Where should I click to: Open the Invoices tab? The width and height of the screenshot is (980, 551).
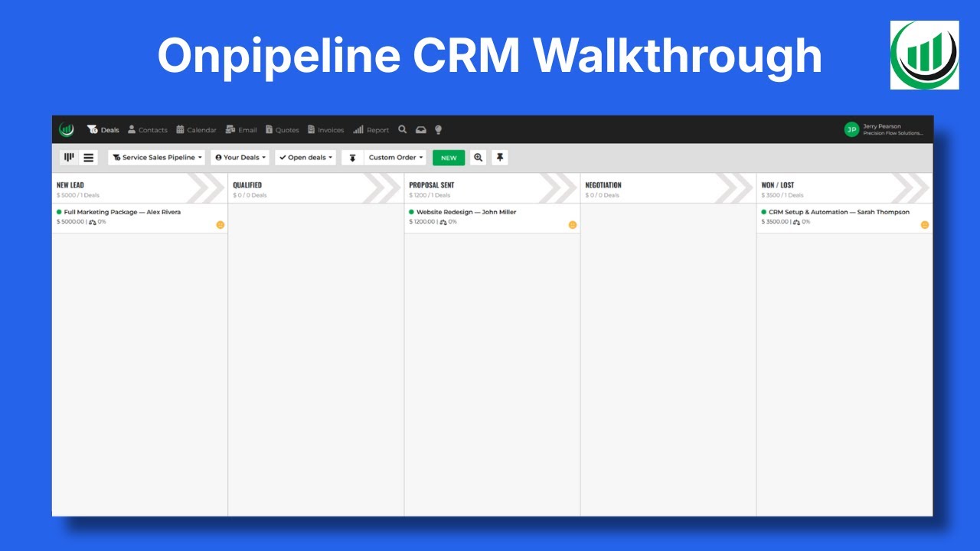tap(325, 130)
